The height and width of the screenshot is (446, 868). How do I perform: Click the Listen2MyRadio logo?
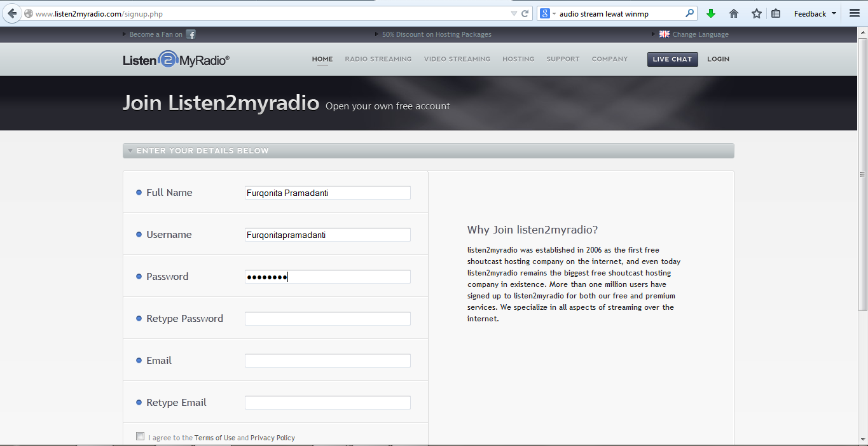click(x=176, y=59)
